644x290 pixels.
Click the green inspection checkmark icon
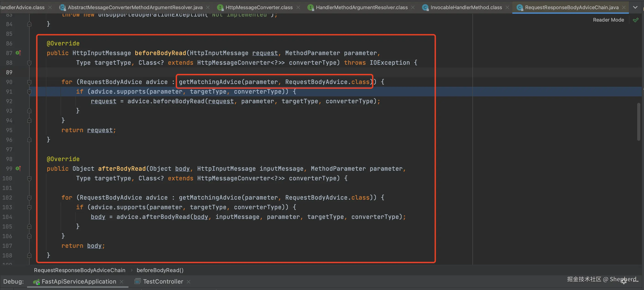tap(636, 20)
